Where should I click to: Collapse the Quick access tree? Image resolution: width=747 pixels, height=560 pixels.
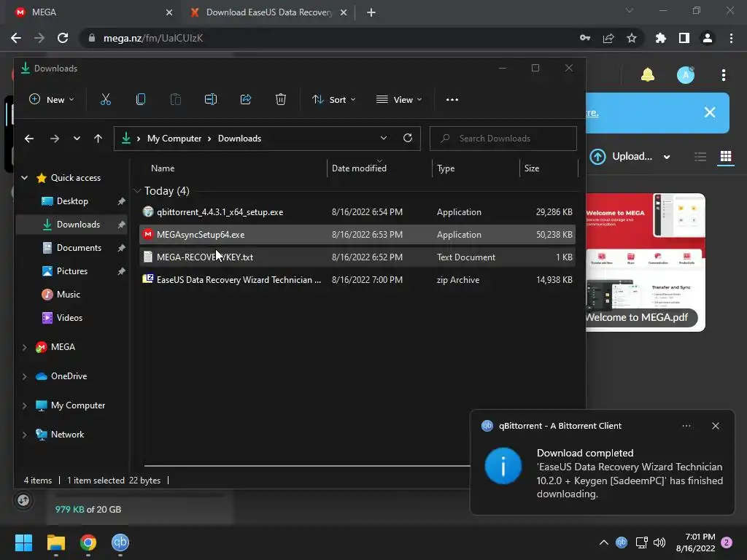24,178
